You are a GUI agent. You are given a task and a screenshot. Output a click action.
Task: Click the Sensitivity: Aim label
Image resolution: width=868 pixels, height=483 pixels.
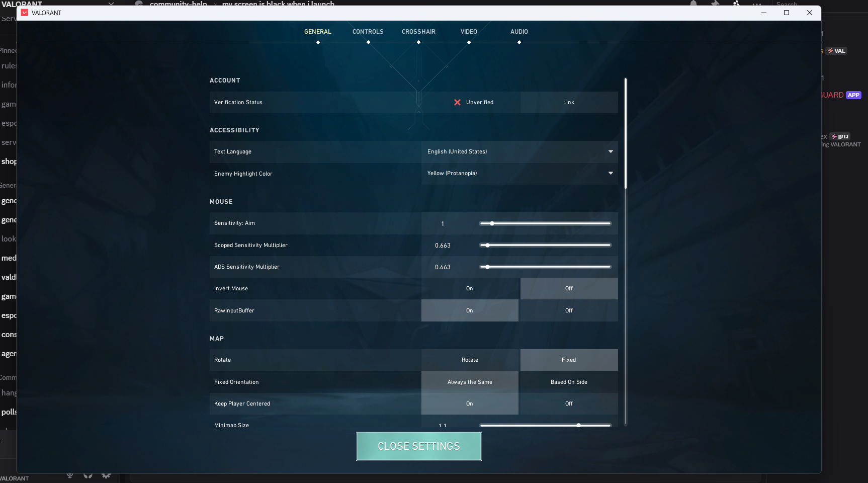234,223
